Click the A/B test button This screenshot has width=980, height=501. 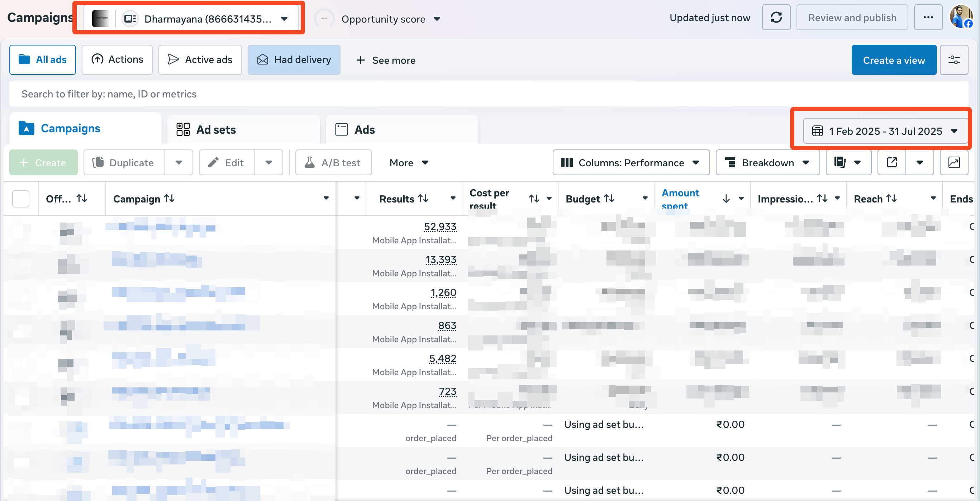pos(333,163)
